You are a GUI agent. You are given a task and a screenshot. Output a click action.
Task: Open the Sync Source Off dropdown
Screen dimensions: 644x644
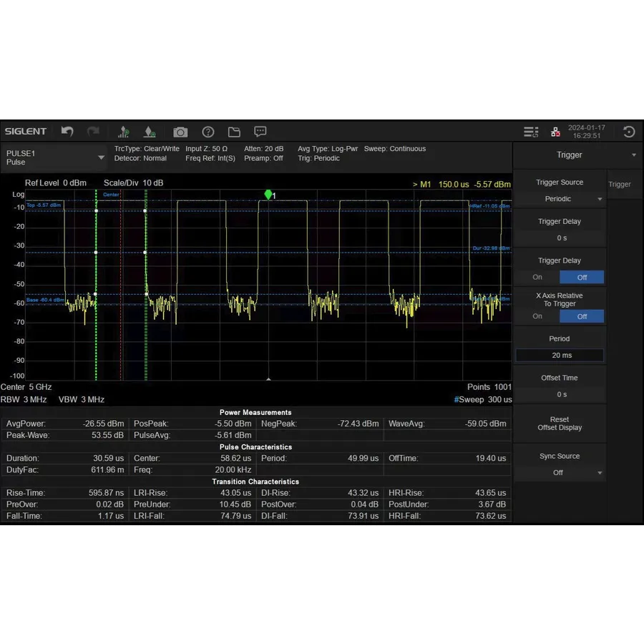[560, 472]
